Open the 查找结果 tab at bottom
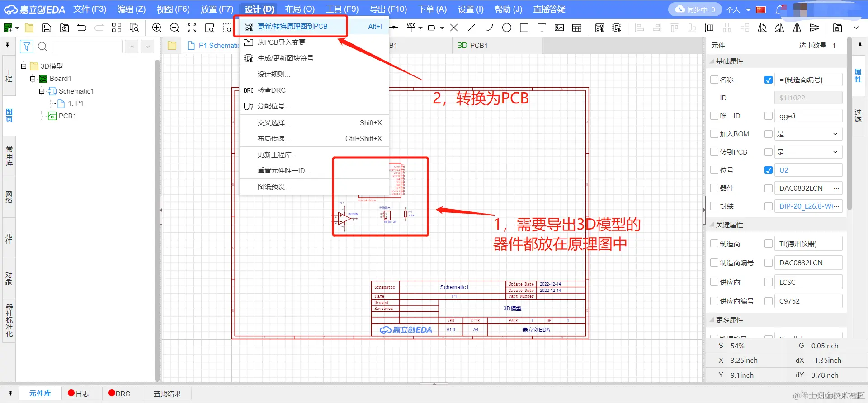Image resolution: width=868 pixels, height=403 pixels. click(167, 394)
